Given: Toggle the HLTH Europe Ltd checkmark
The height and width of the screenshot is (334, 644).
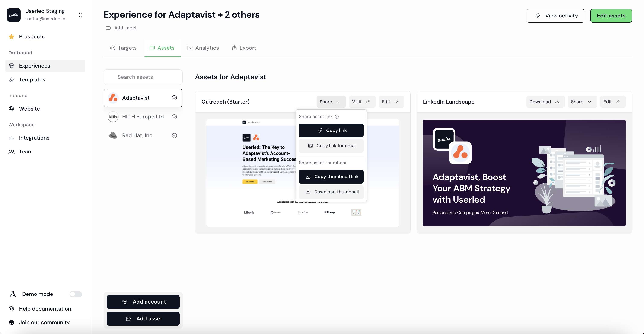Looking at the screenshot, I should click(x=174, y=117).
